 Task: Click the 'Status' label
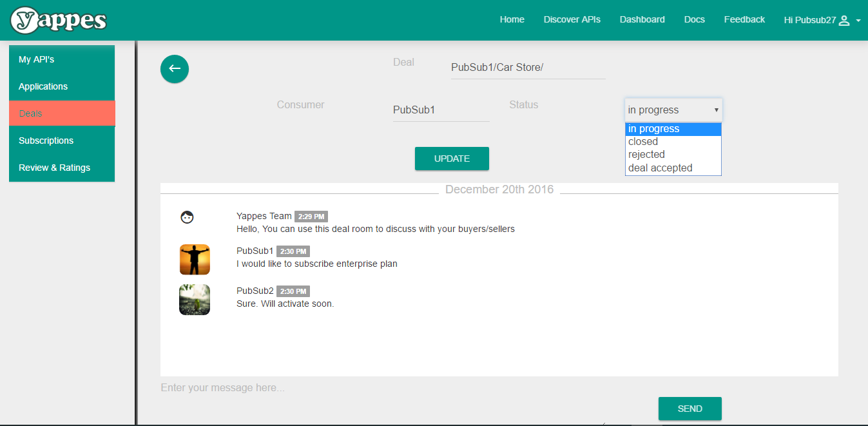pyautogui.click(x=524, y=104)
